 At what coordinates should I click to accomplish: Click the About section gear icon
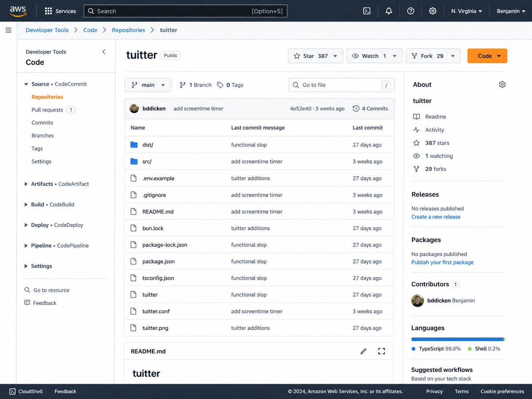502,84
